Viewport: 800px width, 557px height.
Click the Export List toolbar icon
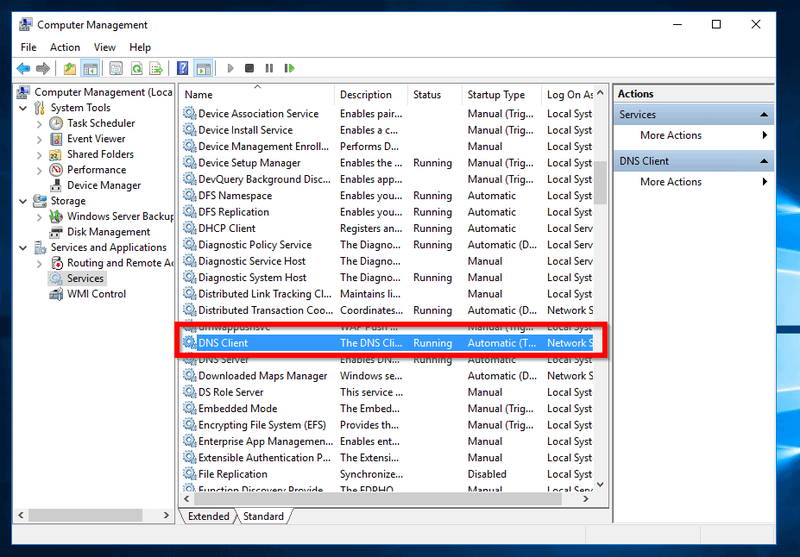[x=156, y=68]
